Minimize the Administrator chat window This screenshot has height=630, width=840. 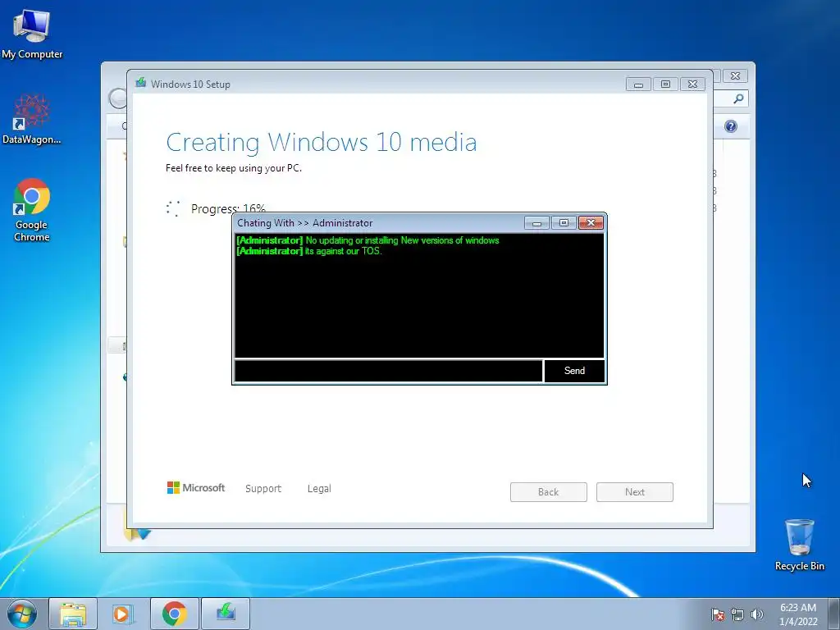(536, 222)
